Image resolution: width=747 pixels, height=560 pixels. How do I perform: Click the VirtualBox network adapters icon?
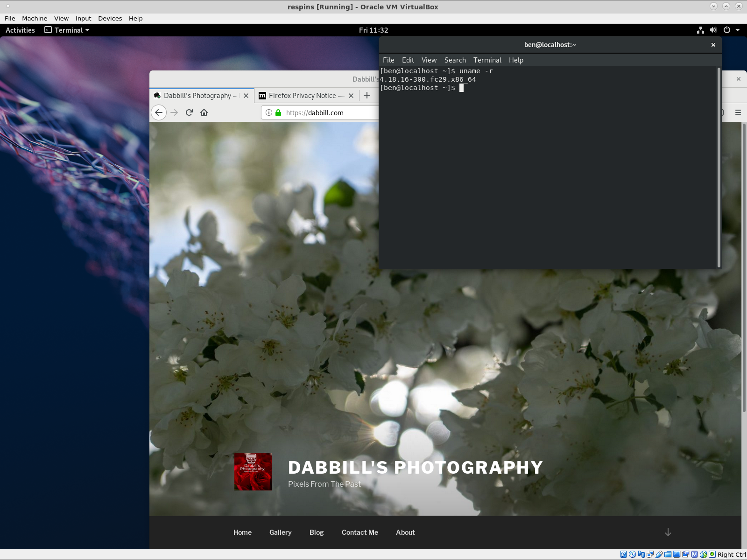[650, 554]
